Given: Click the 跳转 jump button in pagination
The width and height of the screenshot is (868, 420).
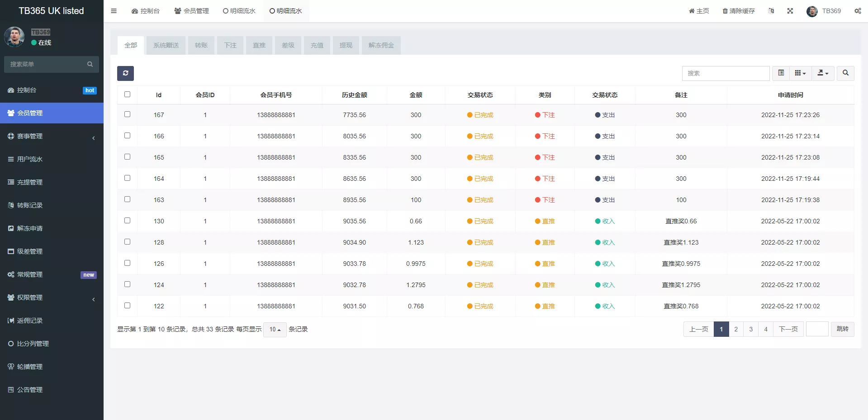Looking at the screenshot, I should [842, 329].
